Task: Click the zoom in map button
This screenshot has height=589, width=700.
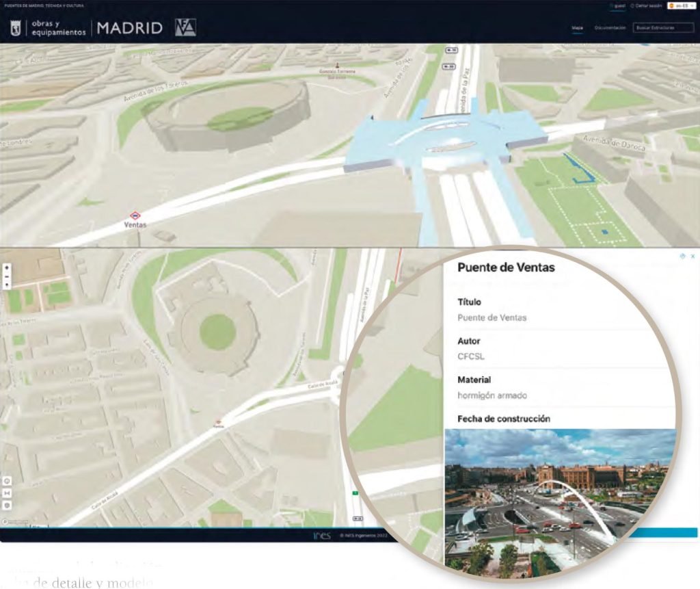Action: (x=6, y=267)
